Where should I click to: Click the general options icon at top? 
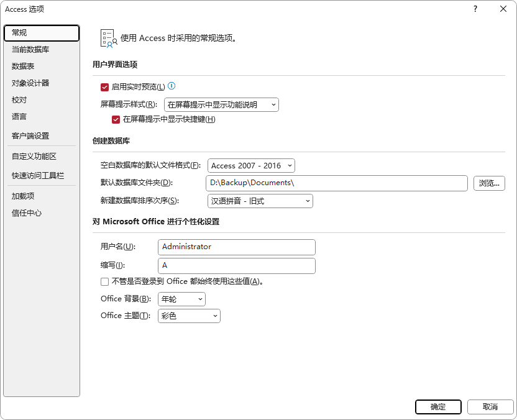108,38
